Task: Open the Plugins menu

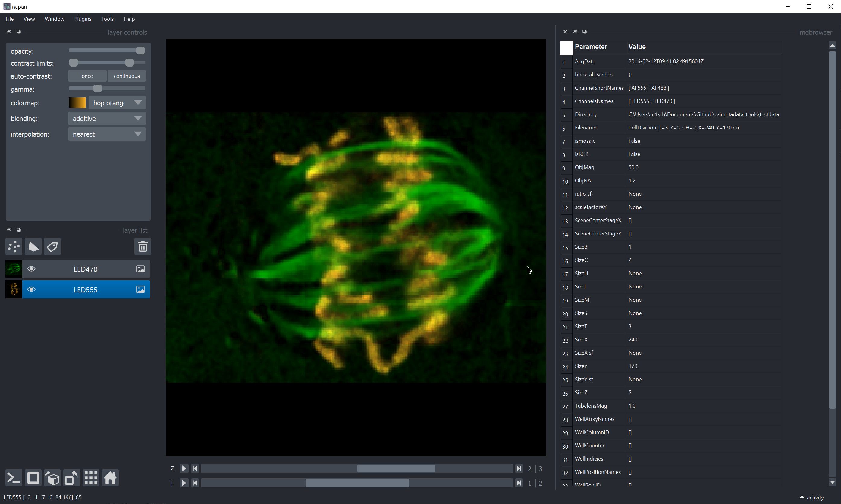Action: [83, 19]
